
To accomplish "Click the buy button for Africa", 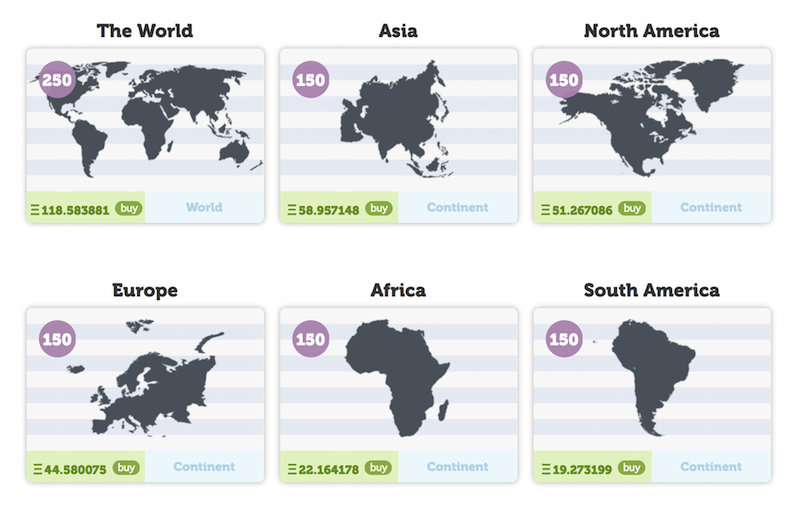I will tap(379, 467).
